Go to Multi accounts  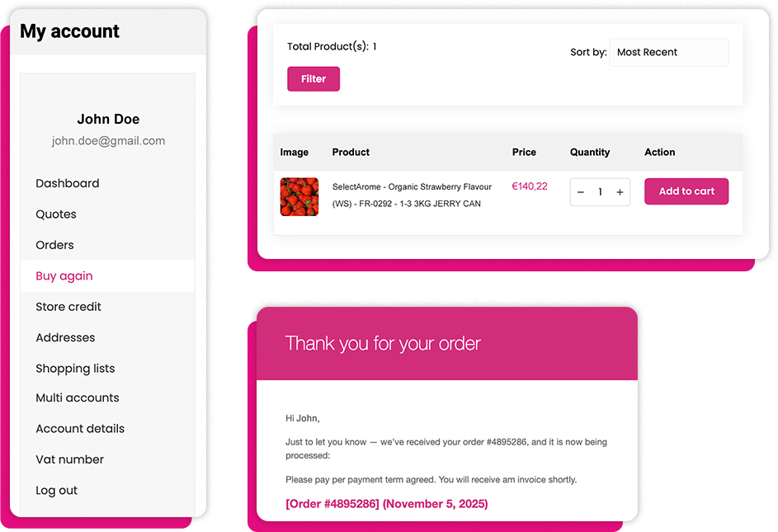click(77, 398)
